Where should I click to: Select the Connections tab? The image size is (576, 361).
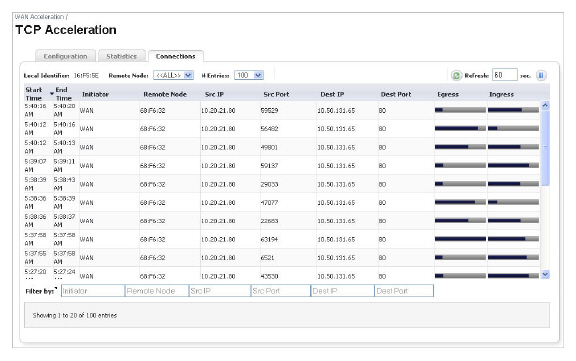[175, 56]
